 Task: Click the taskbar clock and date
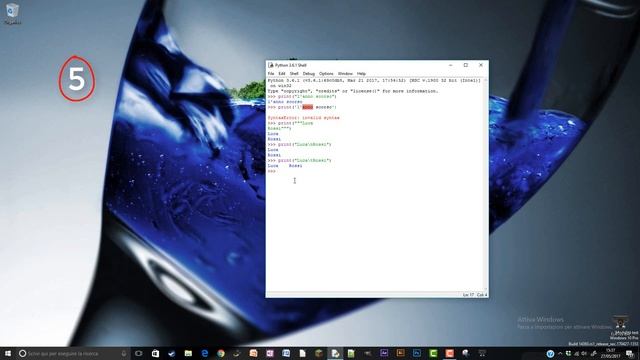coord(611,353)
